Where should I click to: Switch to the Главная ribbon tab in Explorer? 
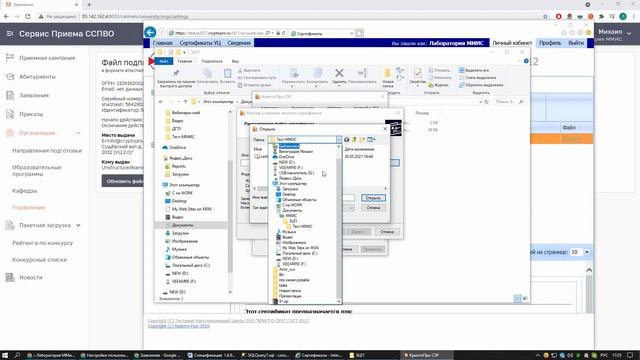[184, 61]
